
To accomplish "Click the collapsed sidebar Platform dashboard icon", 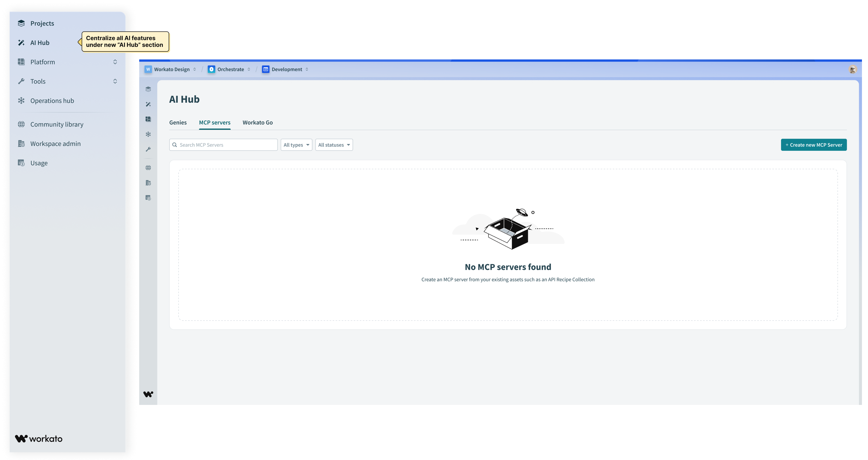I will tap(148, 119).
